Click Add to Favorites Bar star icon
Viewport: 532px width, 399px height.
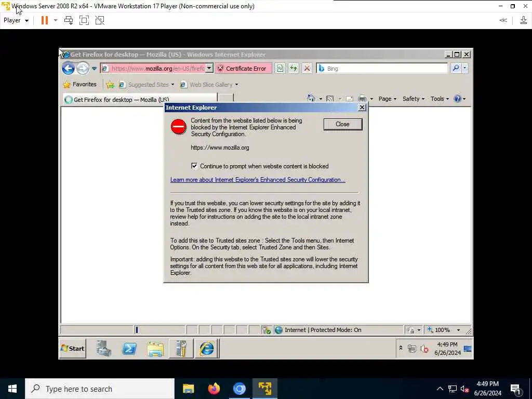(110, 85)
